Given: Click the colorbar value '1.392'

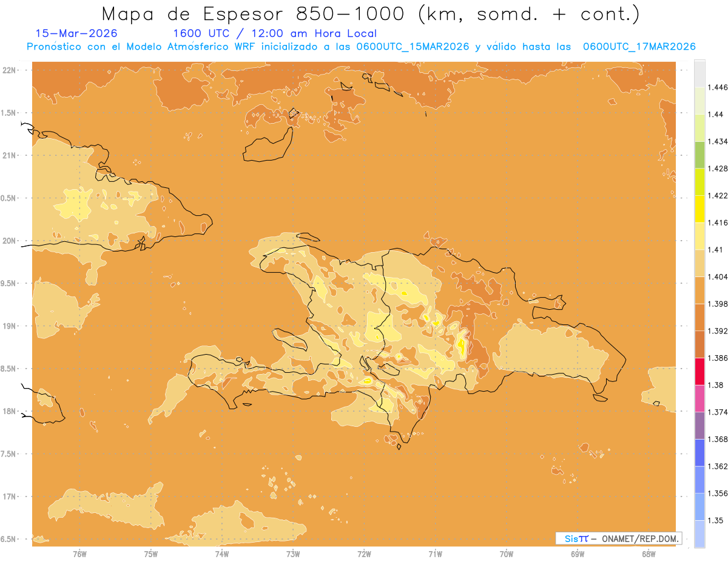Looking at the screenshot, I should point(718,331).
